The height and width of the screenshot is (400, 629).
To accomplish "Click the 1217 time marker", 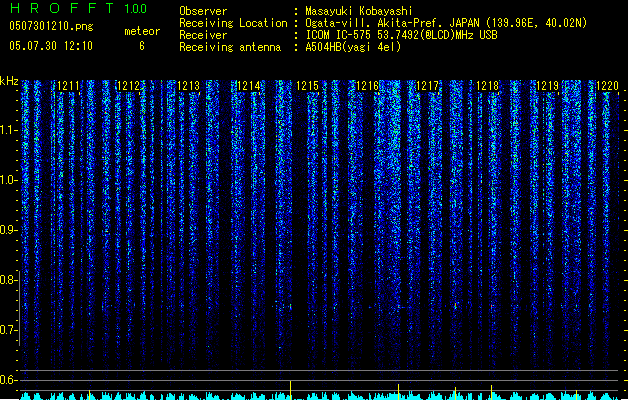I will tap(428, 86).
